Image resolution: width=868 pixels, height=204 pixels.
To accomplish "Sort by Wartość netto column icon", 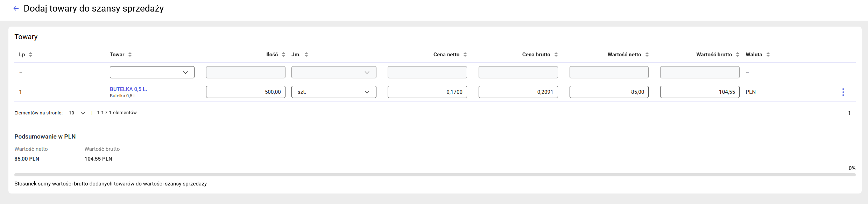I will 647,55.
